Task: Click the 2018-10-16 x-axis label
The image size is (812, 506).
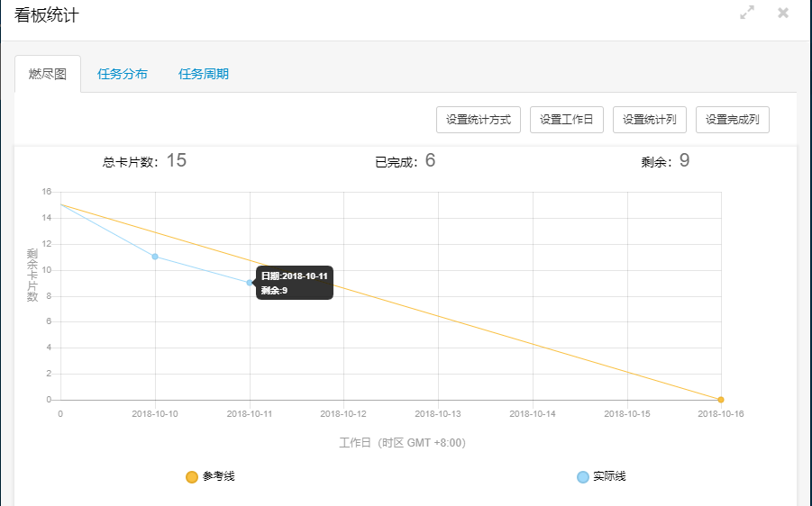Action: point(721,414)
